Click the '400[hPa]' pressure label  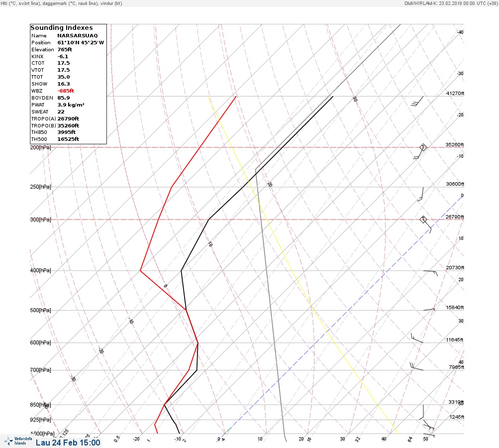pos(40,270)
